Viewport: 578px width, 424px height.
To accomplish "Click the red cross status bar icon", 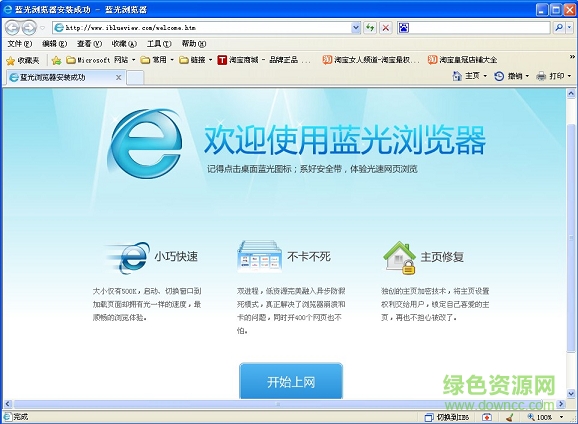I will click(x=487, y=417).
